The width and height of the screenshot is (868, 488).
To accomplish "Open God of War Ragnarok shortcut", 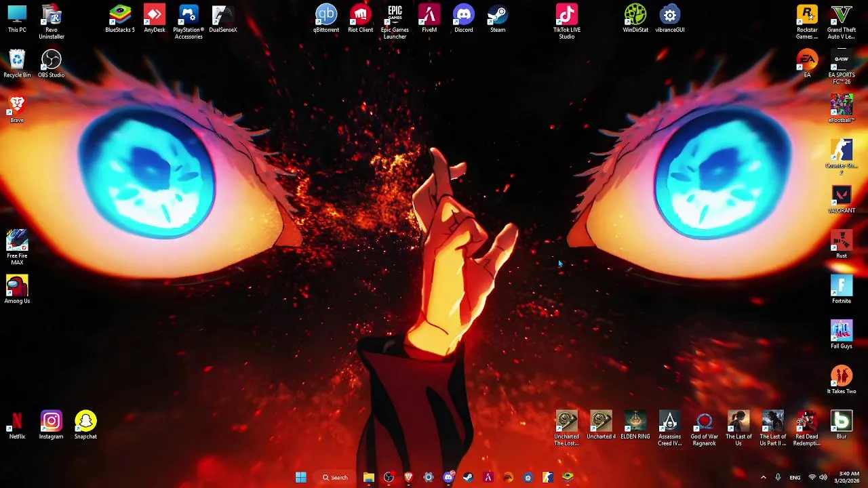I will click(x=704, y=428).
